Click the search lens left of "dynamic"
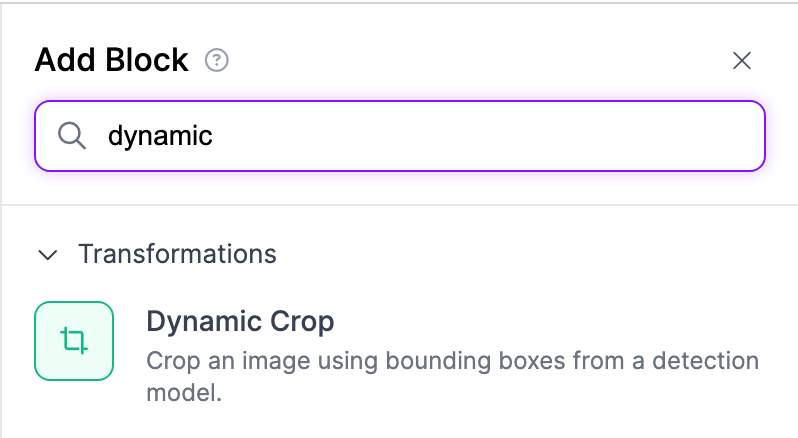 tap(71, 136)
